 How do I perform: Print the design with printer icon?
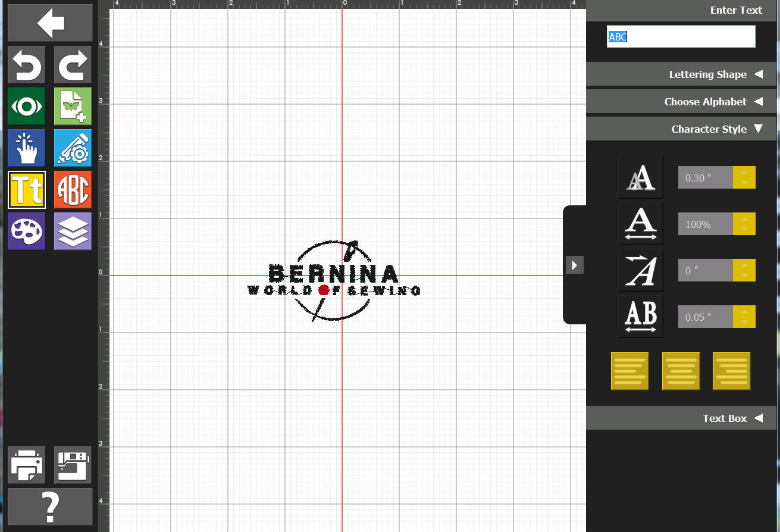(26, 465)
